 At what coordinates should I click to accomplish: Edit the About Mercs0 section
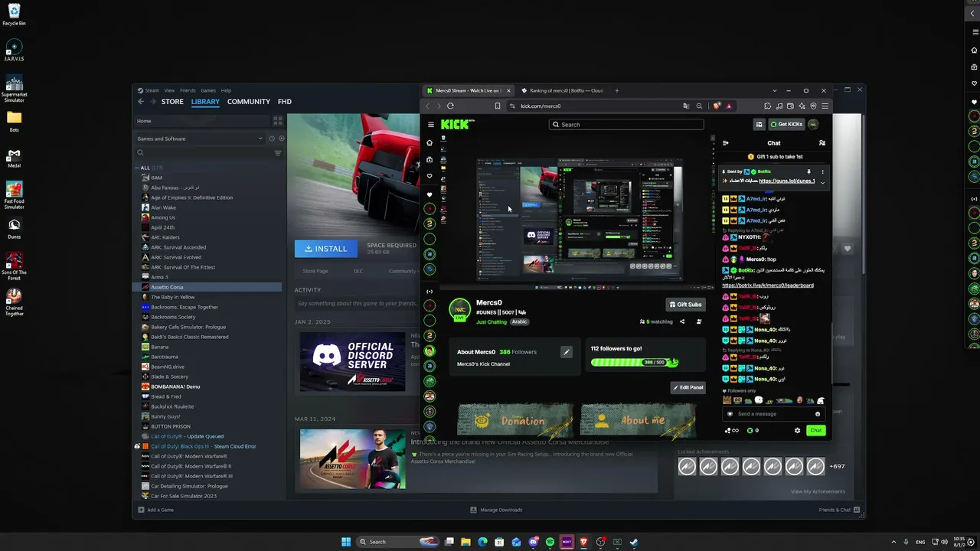click(567, 352)
